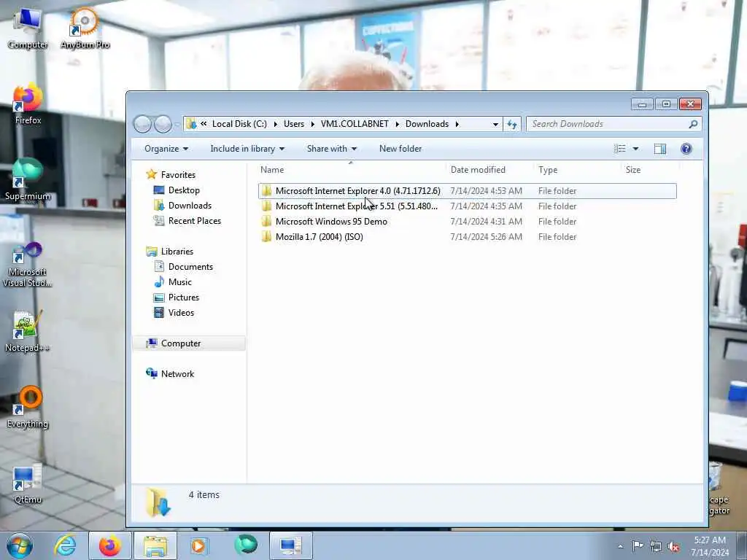Select Recent Places under Favorites

(x=194, y=220)
